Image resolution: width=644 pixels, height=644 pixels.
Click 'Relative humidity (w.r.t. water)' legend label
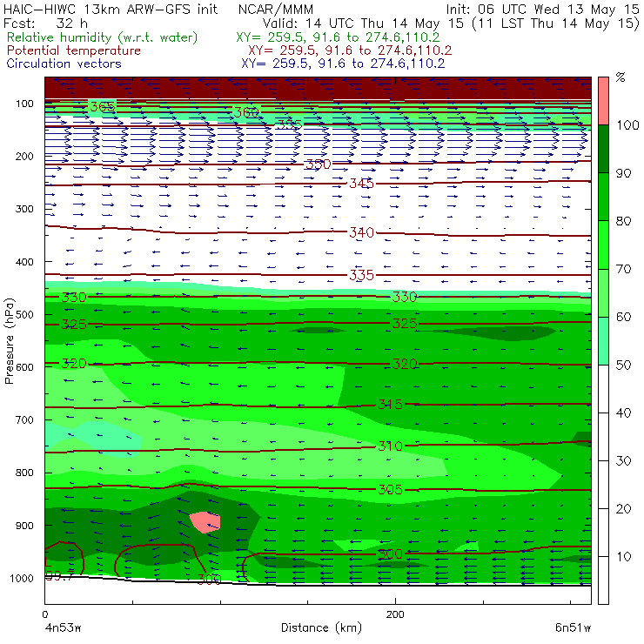[x=103, y=37]
